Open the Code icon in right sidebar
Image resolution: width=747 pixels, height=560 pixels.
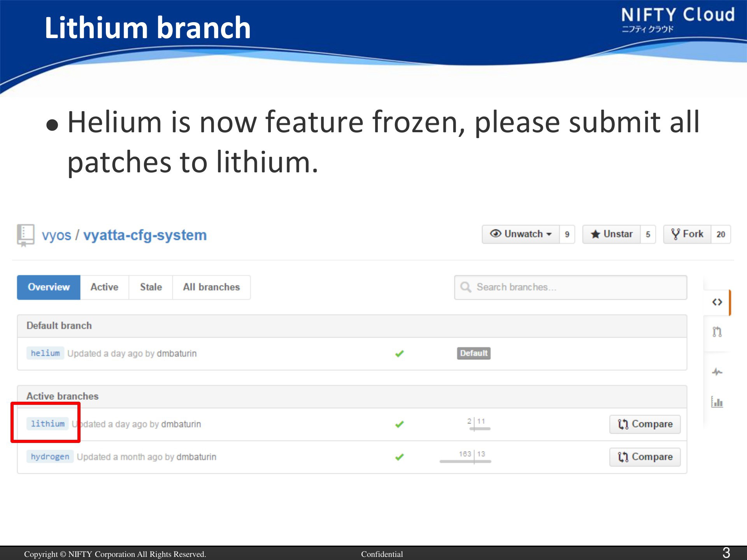717,302
